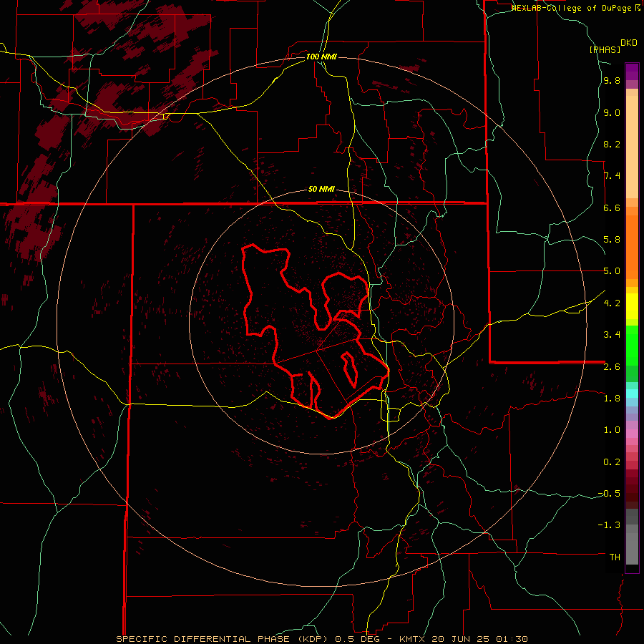Viewport: 644px width, 644px height.
Task: Select the 9.8 value on the color scale
Action: tap(612, 81)
